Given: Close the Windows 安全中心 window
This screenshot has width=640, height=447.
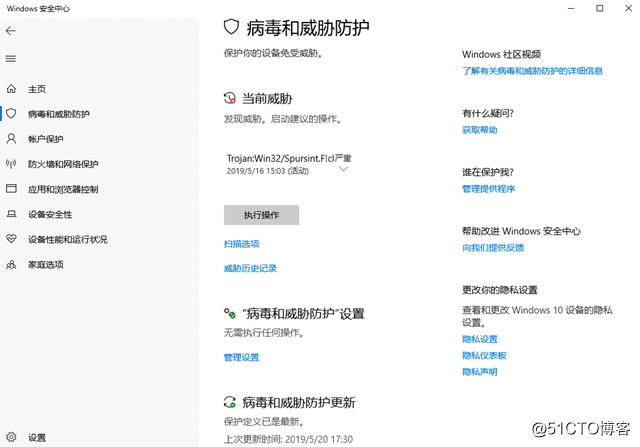Looking at the screenshot, I should click(629, 8).
